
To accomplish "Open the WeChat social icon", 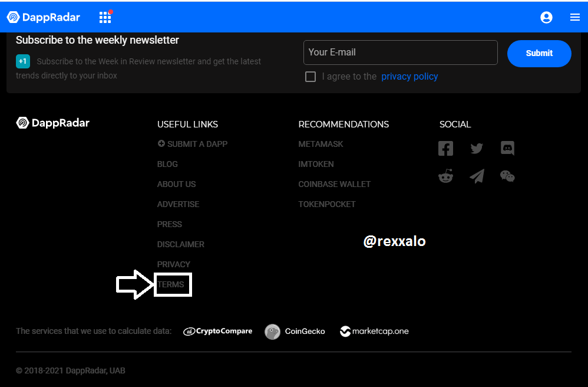I will pos(507,176).
